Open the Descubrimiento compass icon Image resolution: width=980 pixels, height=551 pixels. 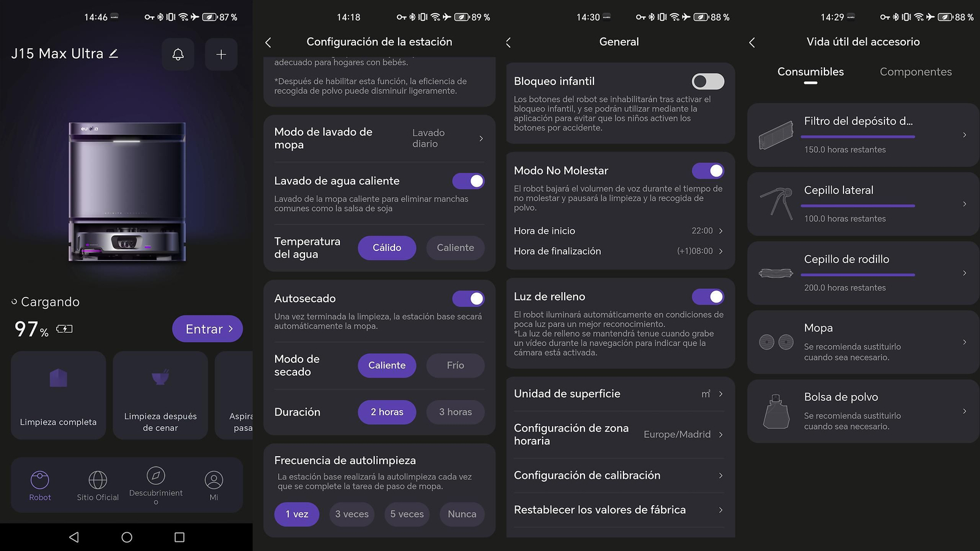156,476
